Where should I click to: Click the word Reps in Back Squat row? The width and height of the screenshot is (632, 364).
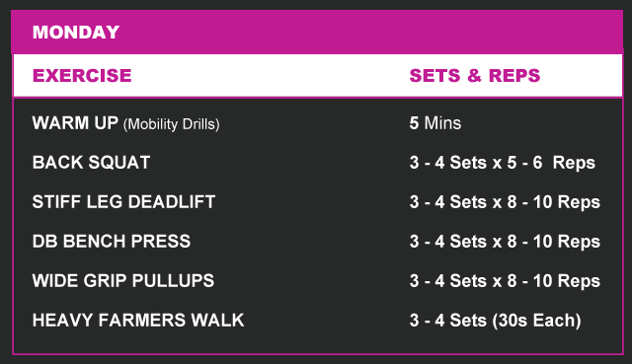574,164
